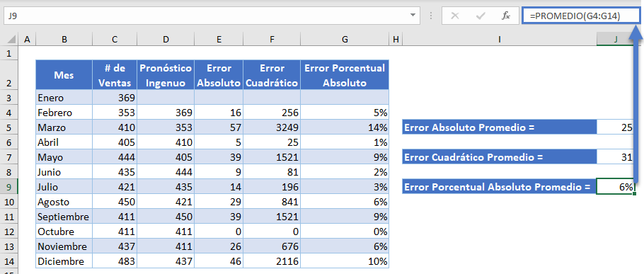Select column F header
Image resolution: width=644 pixels, height=274 pixels.
[x=272, y=40]
